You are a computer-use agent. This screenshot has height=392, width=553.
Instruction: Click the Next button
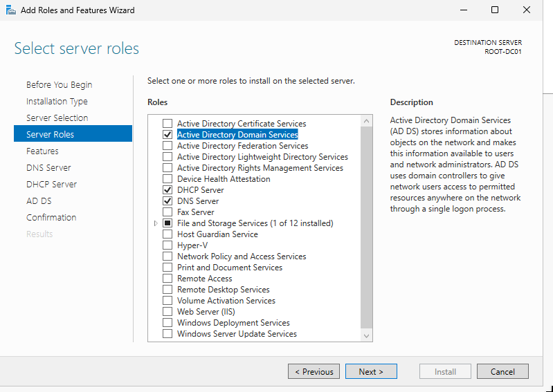click(x=372, y=371)
